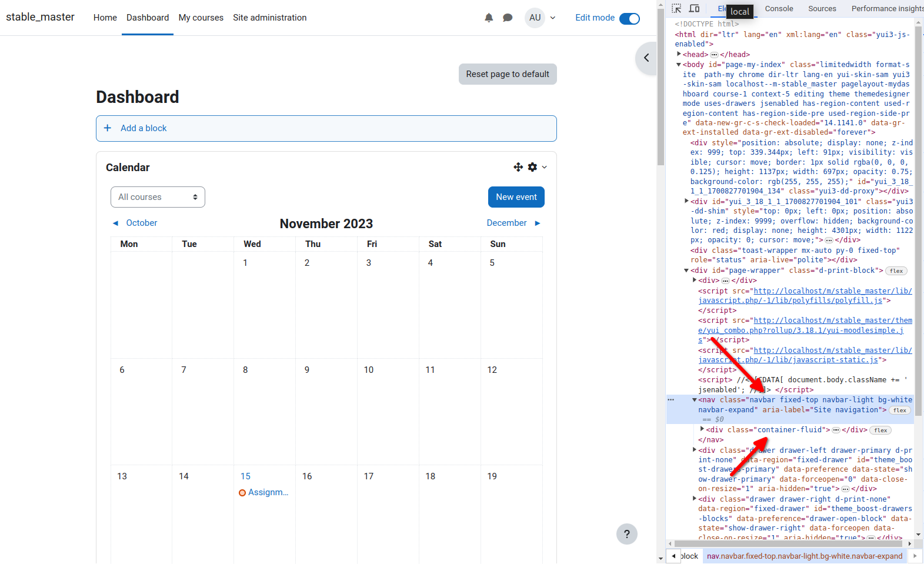This screenshot has height=564, width=924.
Task: Click the Calendar block move icon
Action: coord(518,167)
